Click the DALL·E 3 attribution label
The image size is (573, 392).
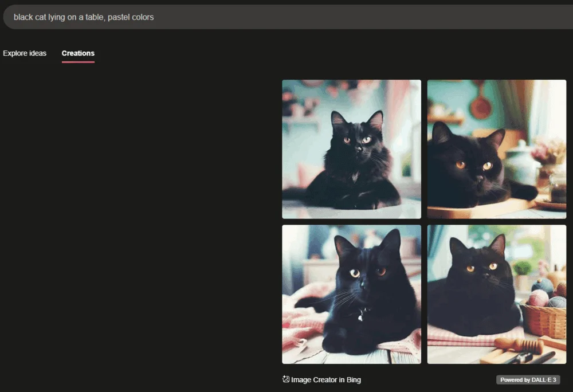pyautogui.click(x=528, y=379)
